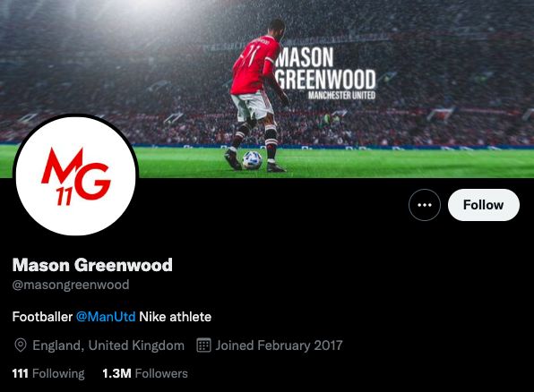
Task: Click the large MASON GREENWOOD banner title
Action: [x=326, y=68]
